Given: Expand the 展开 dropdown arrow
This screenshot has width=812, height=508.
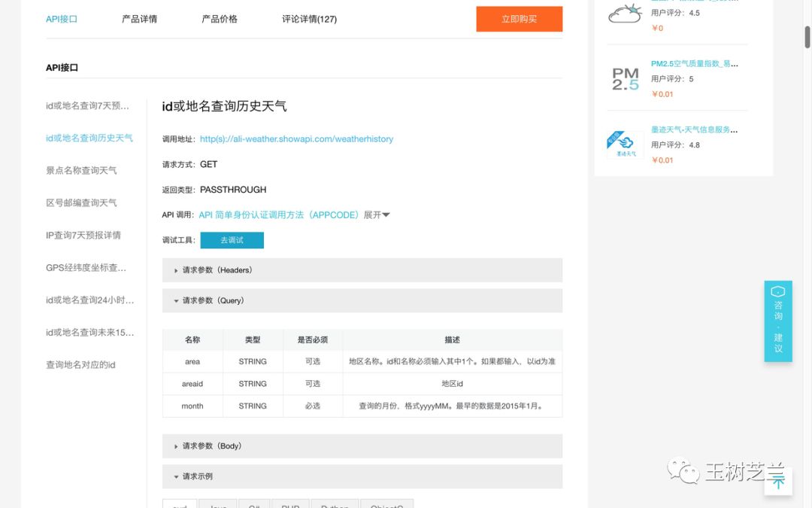Looking at the screenshot, I should point(386,215).
